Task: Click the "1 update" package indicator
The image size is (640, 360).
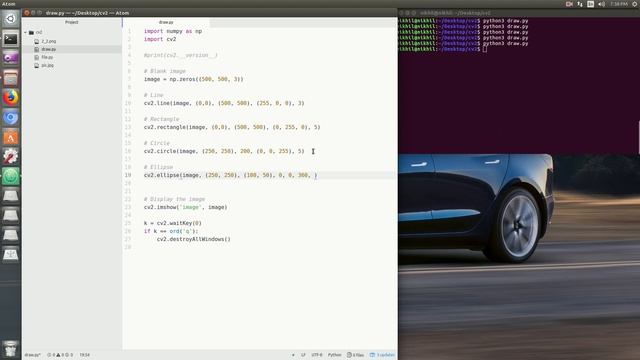Action: [382, 355]
